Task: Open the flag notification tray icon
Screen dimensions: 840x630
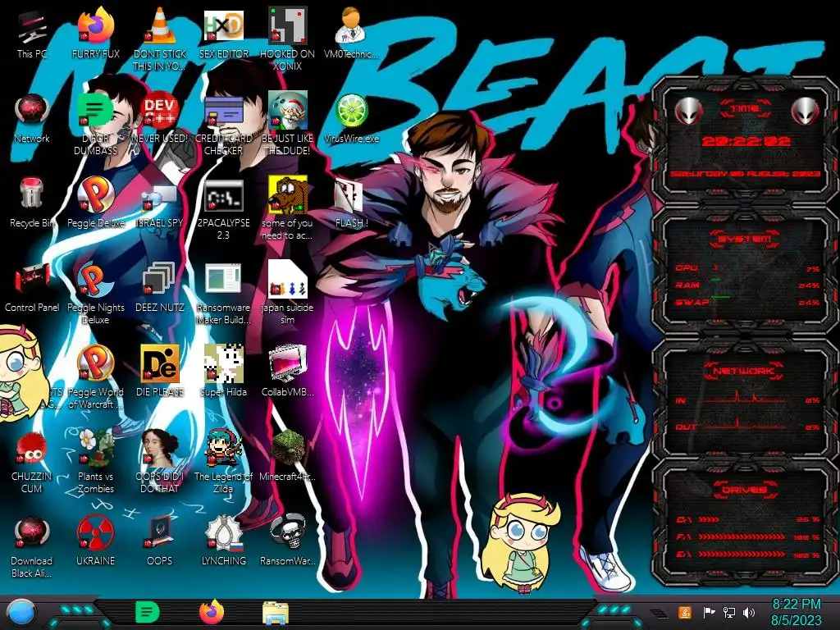Action: tap(710, 612)
